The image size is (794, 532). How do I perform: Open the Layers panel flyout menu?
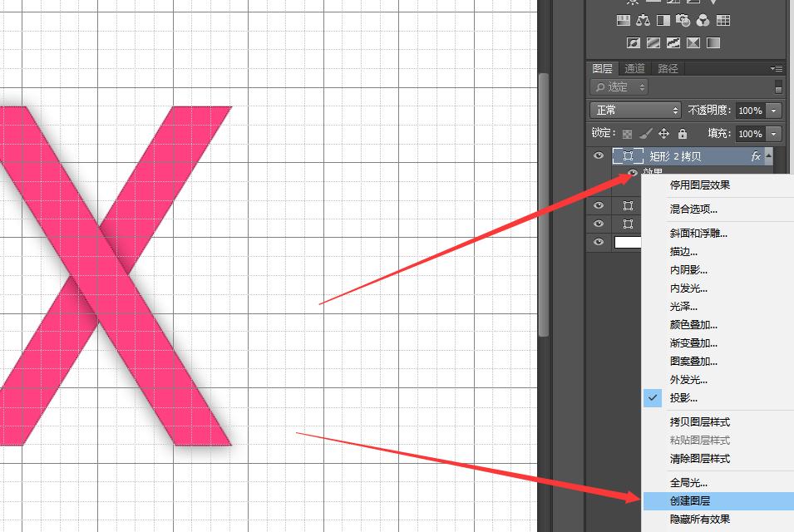point(776,68)
